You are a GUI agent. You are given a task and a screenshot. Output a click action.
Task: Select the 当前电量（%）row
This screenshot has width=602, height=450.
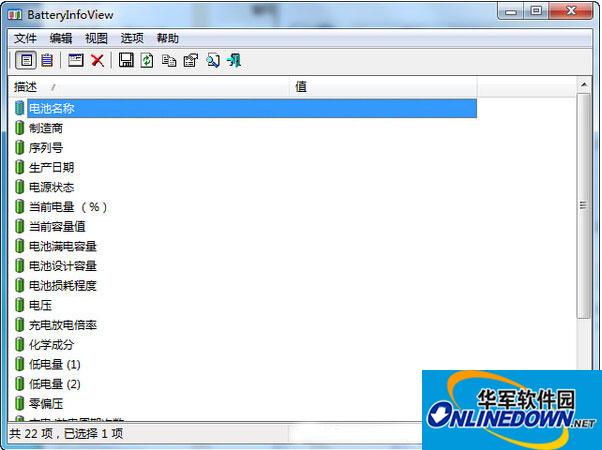(x=246, y=207)
